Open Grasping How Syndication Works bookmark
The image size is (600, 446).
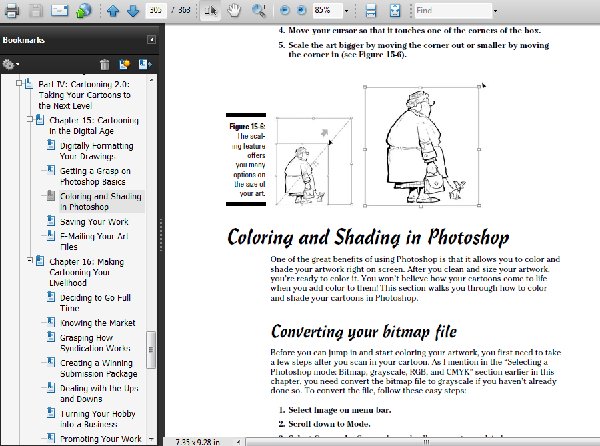[x=95, y=343]
